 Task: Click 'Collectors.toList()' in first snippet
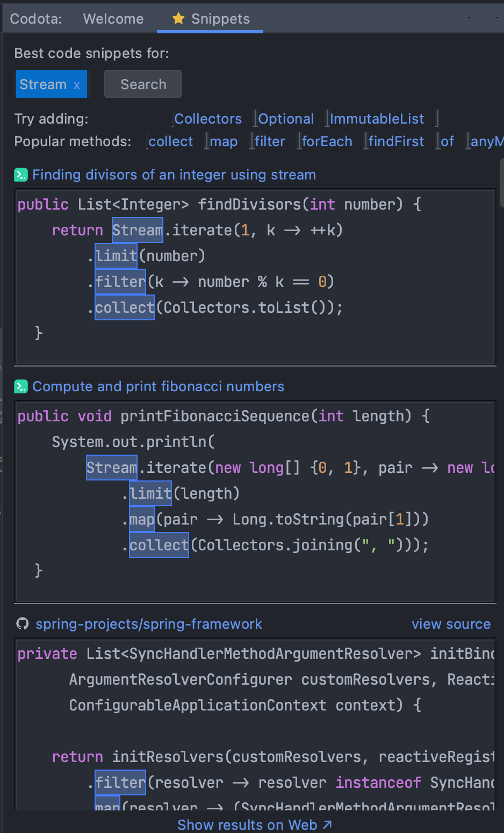point(244,307)
